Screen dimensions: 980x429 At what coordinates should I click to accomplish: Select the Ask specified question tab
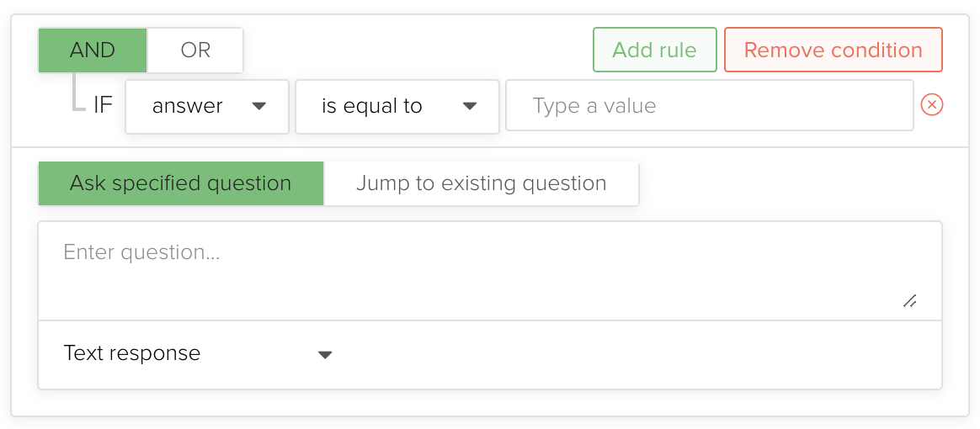(x=181, y=183)
